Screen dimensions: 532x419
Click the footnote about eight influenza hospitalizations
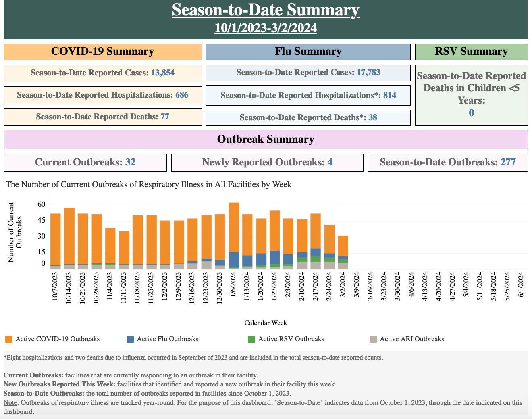click(x=193, y=358)
